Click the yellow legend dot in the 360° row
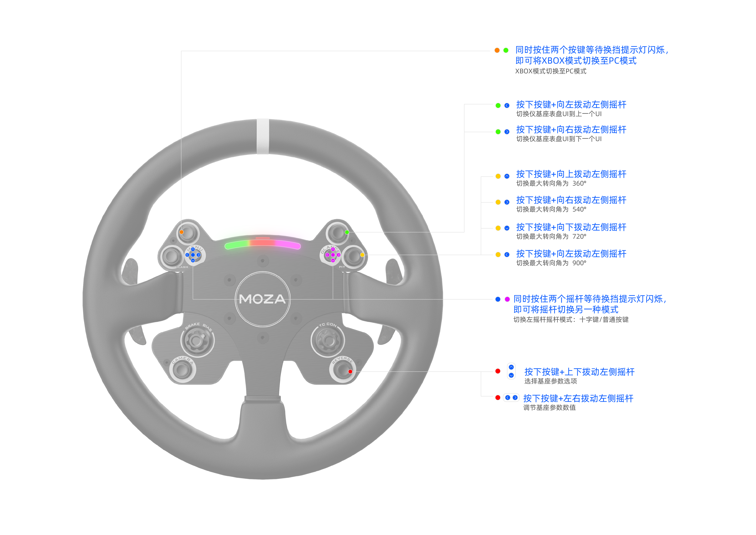 point(498,176)
